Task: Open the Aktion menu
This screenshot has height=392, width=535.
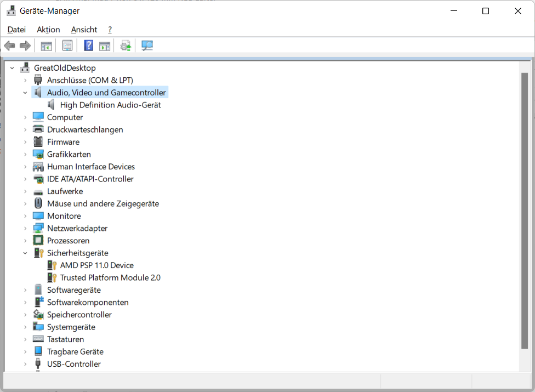Action: (48, 30)
